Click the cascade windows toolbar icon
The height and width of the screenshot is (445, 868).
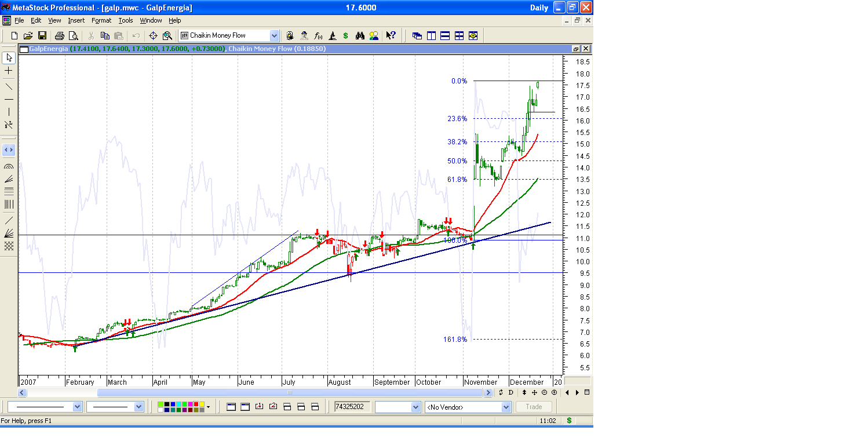tap(417, 35)
